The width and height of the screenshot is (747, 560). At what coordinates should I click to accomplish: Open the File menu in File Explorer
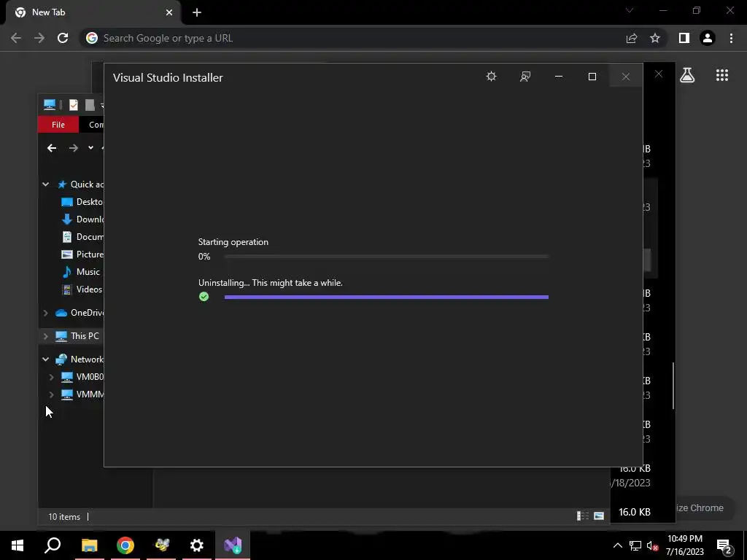tap(58, 125)
